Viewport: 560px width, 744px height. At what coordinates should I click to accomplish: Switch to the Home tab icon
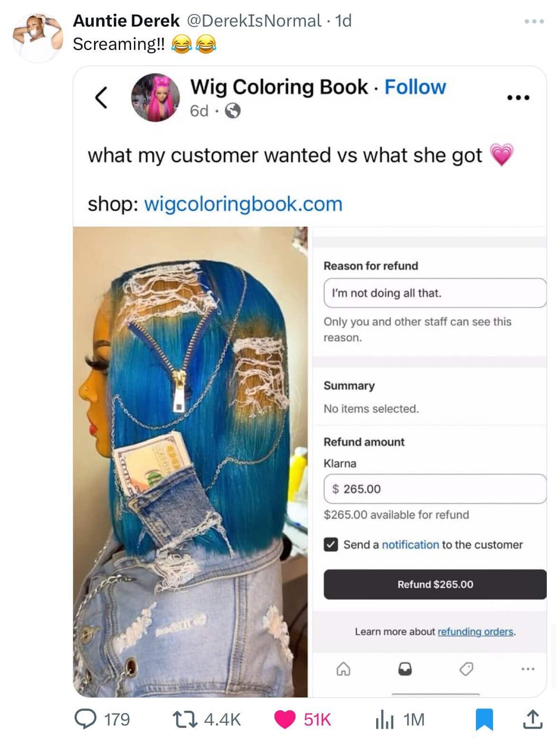click(343, 669)
